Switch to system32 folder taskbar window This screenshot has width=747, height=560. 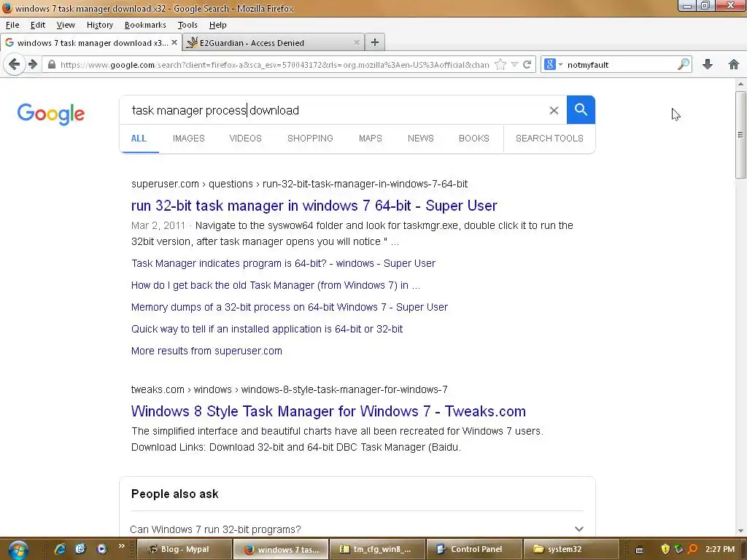click(570, 549)
